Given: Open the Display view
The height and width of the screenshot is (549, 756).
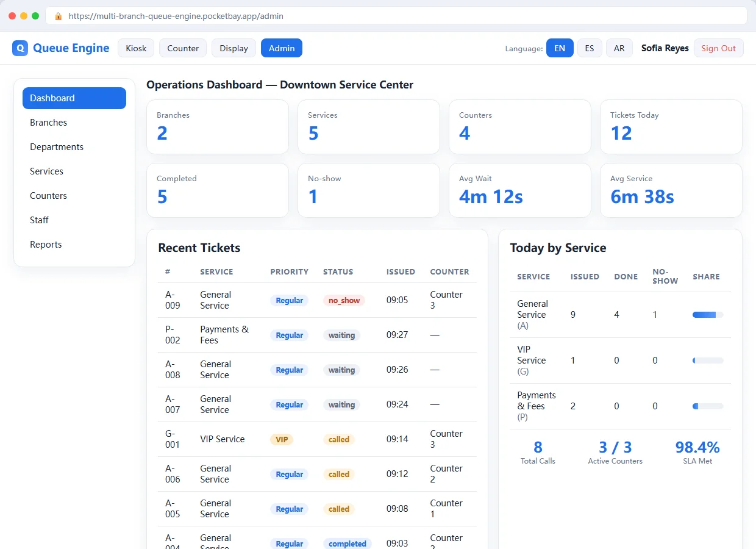Looking at the screenshot, I should click(234, 48).
